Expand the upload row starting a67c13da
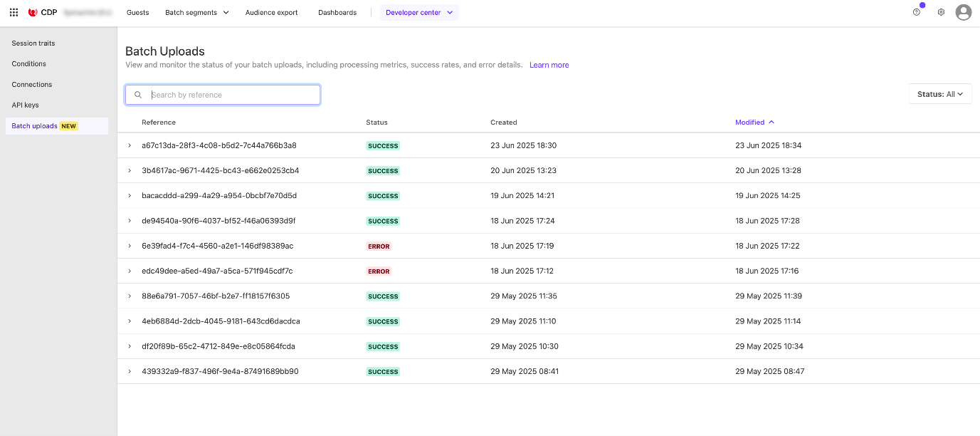980x436 pixels. (130, 145)
